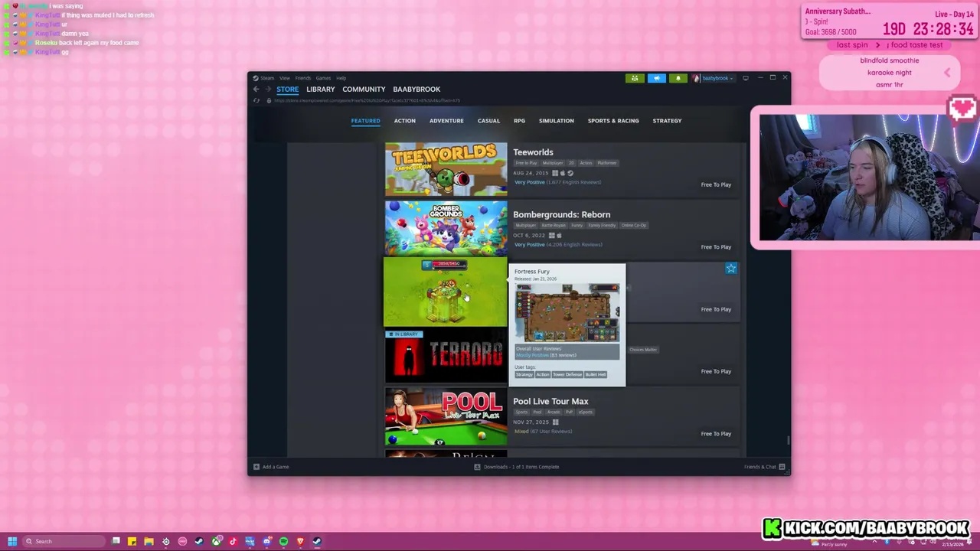Viewport: 980px width, 551px height.
Task: Open the Teeworlds game title
Action: 533,152
